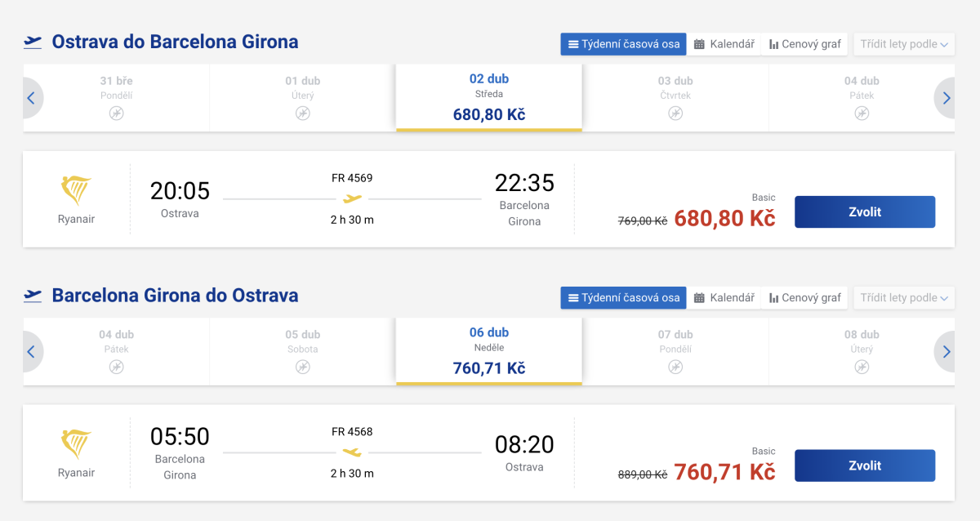
Task: Switch outbound view to Cenový graf
Action: (x=804, y=44)
